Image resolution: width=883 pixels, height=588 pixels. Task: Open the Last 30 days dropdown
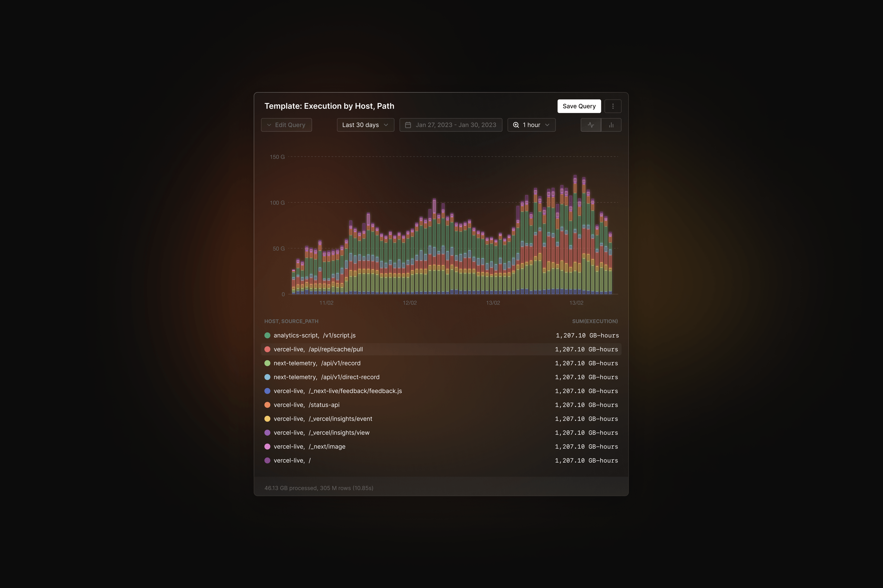point(365,125)
